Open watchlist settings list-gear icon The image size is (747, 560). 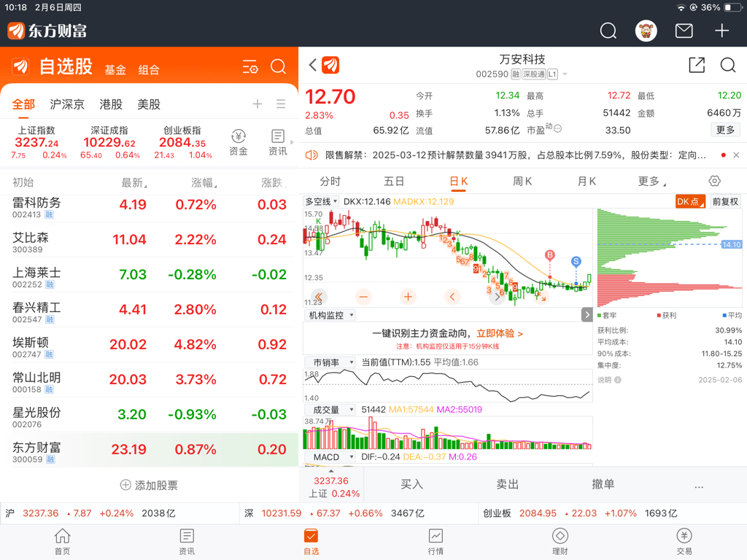click(250, 66)
